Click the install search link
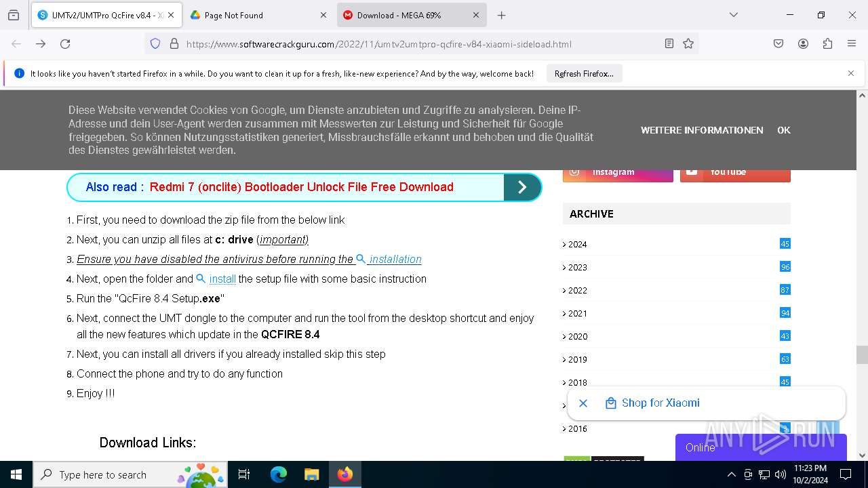 tap(216, 279)
